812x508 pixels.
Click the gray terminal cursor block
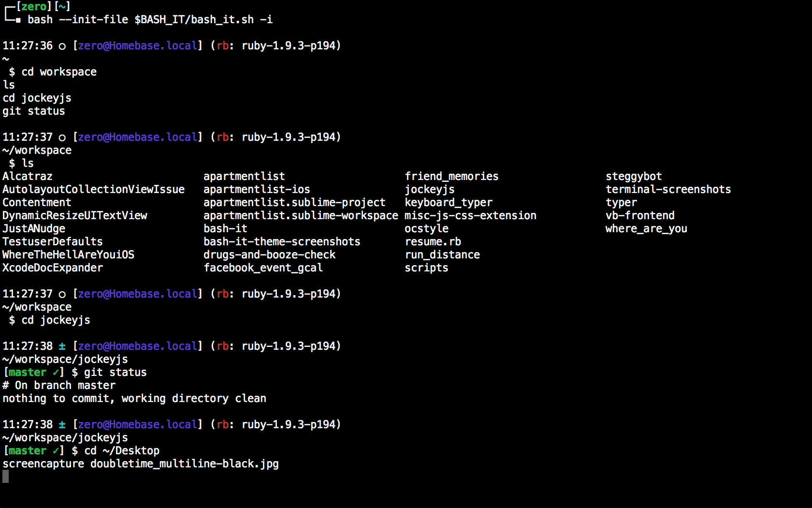click(5, 477)
